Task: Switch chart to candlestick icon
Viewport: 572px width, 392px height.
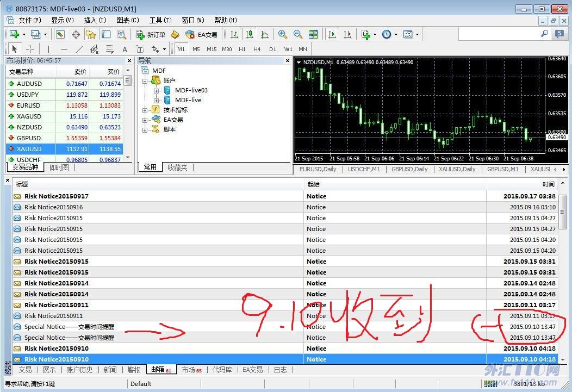Action: point(250,34)
